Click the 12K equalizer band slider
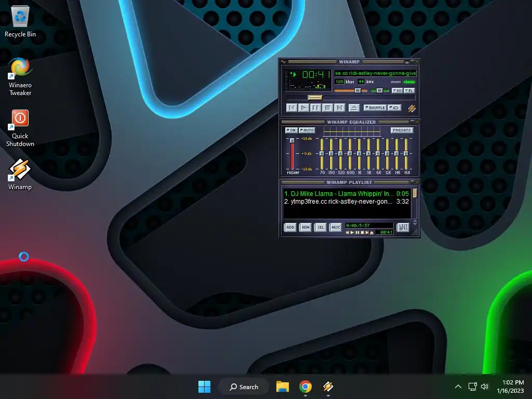The width and height of the screenshot is (532, 399). pos(387,154)
